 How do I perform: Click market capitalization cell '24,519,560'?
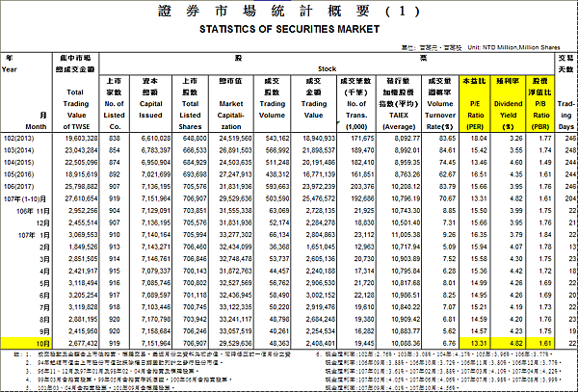236,138
